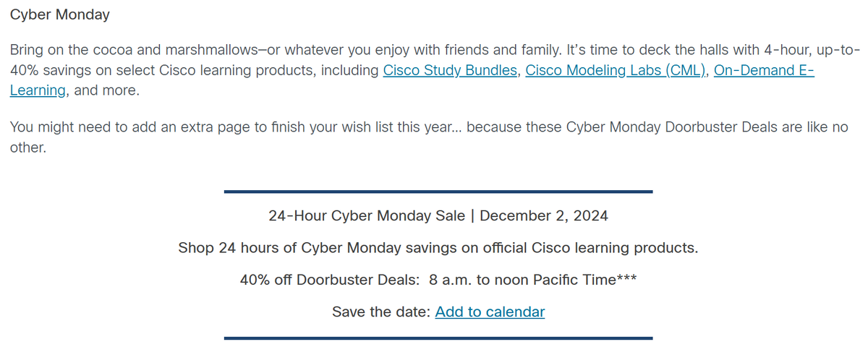Open the Cisco Modeling Labs (CML) link
The image size is (868, 352).
[x=617, y=71]
